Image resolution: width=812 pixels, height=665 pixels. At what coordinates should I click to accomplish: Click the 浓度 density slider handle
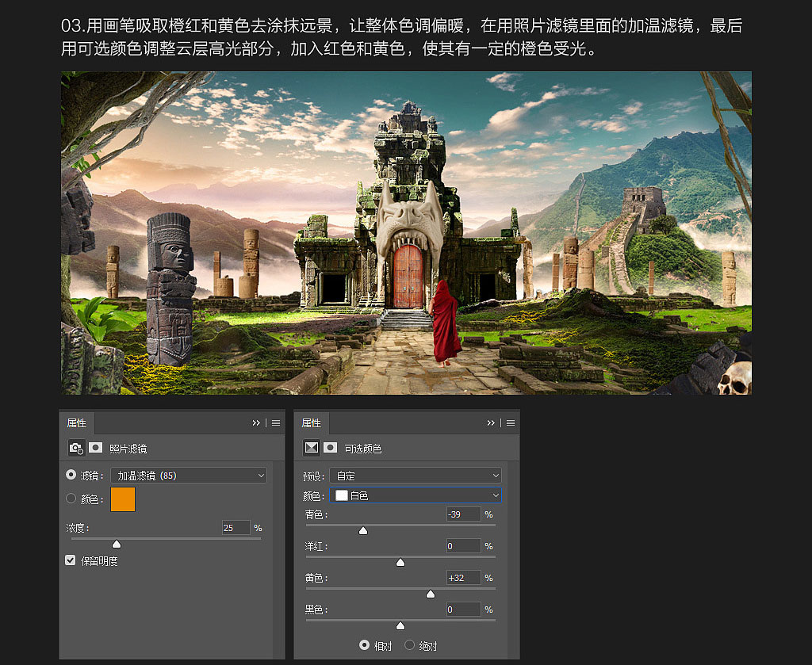pos(117,544)
